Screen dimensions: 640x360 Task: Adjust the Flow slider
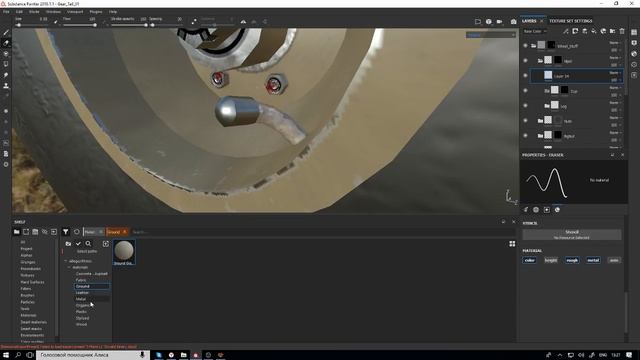click(80, 25)
